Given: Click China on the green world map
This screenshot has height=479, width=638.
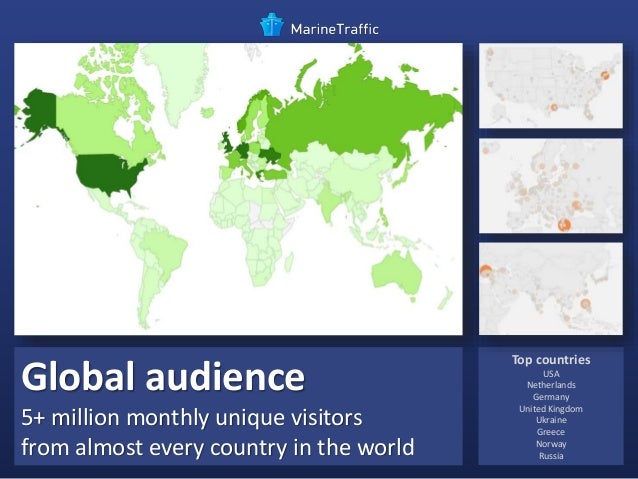Looking at the screenshot, I should click(358, 175).
